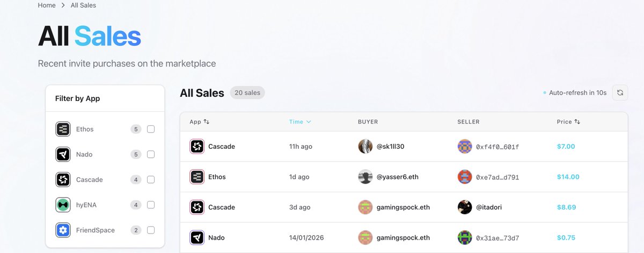Image resolution: width=644 pixels, height=253 pixels.
Task: Click the BUYER column header
Action: click(x=368, y=122)
